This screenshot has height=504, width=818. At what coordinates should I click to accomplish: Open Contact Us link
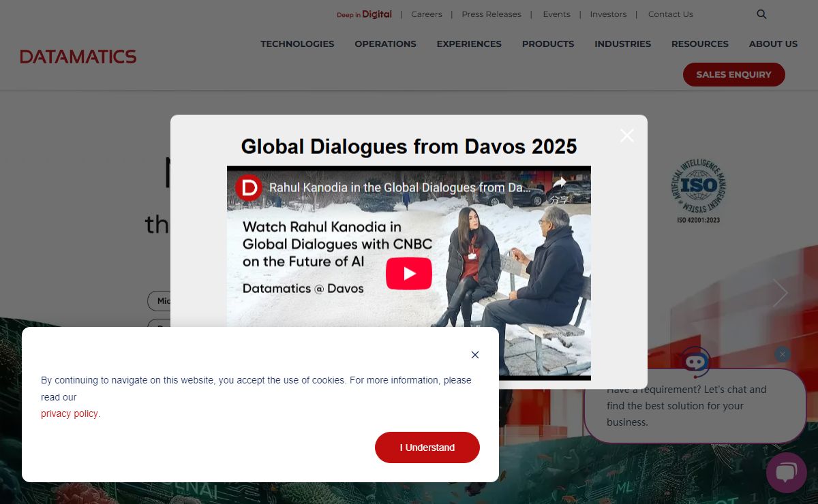(x=671, y=14)
